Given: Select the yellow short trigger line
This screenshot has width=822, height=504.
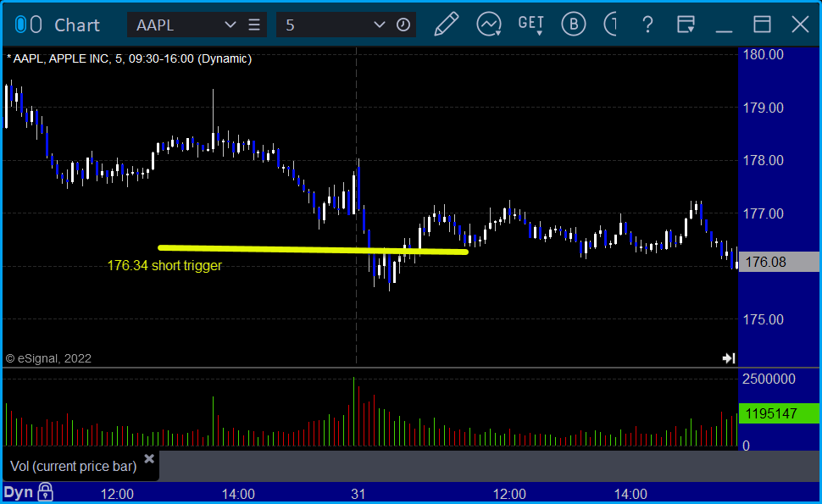Looking at the screenshot, I should [x=313, y=250].
